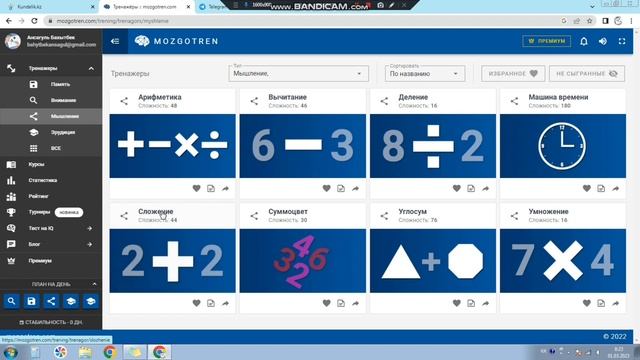640x360 pixels.
Task: Launch the Вычитание trainer thumbnail 6−3
Action: click(302, 146)
